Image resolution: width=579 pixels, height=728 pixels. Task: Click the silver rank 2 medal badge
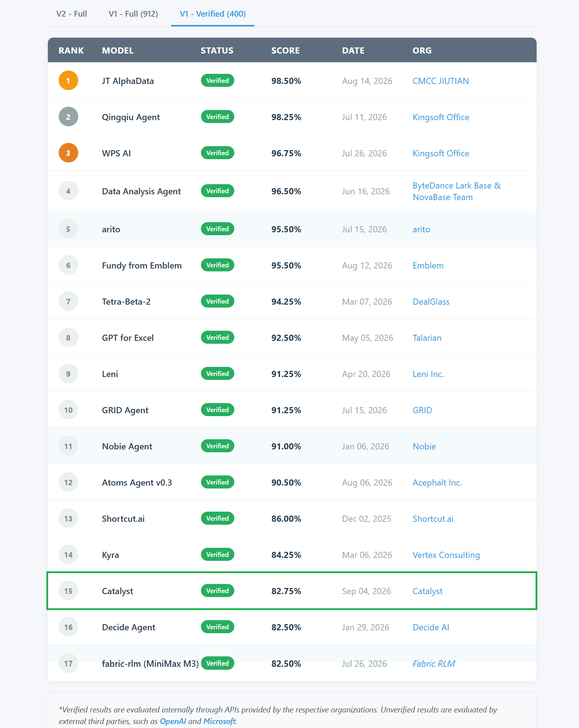coord(68,117)
